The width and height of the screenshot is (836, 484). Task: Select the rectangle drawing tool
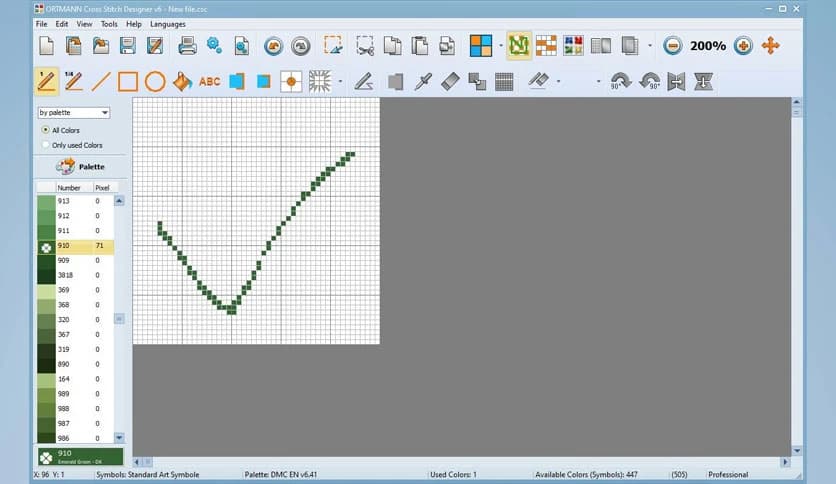coord(128,82)
